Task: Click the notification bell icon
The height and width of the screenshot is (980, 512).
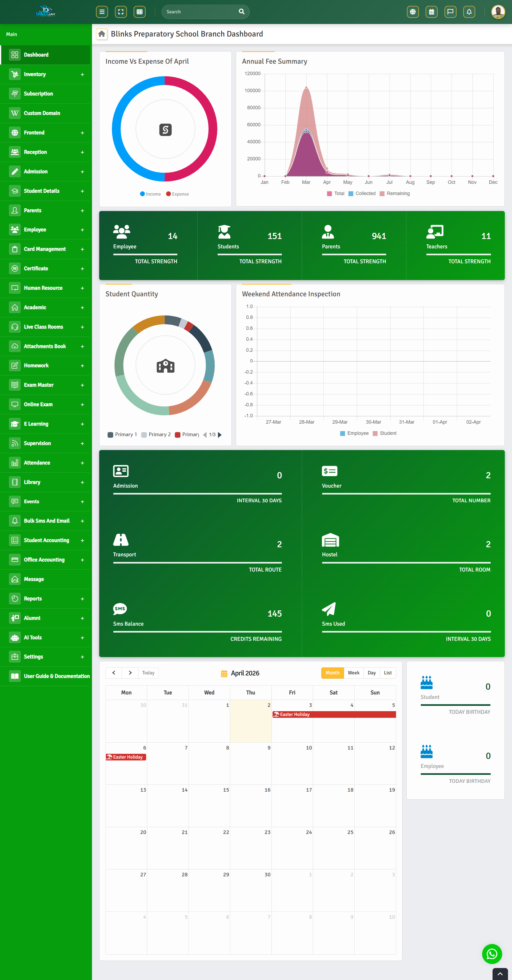Action: point(469,12)
